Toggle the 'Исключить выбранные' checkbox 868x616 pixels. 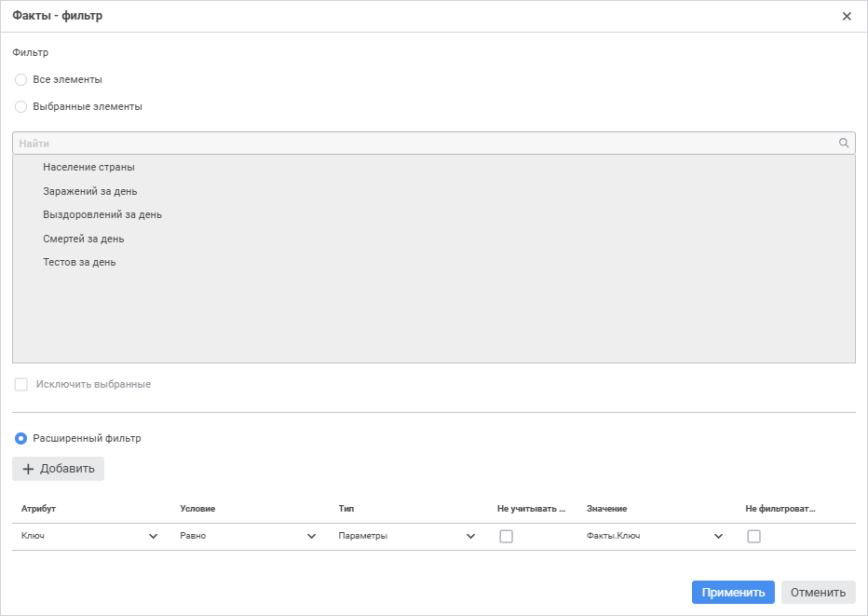21,385
